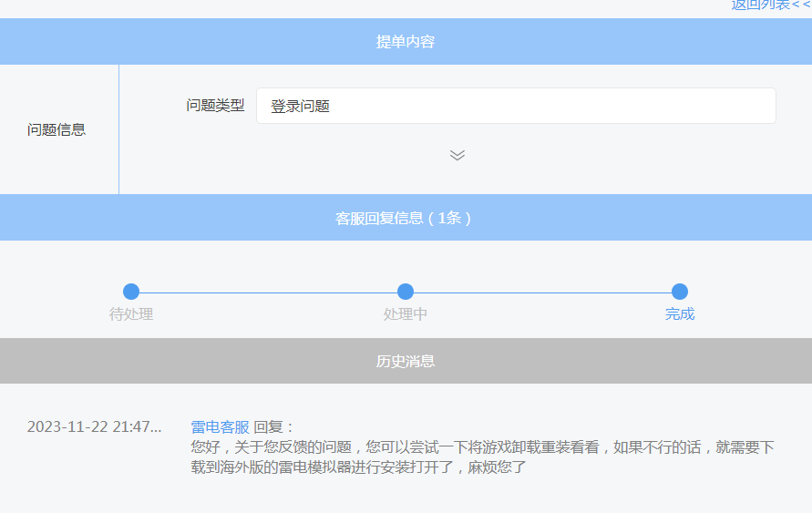Viewport: 812px width, 513px height.
Task: Click progress line between 待处理 and 处理中
Action: [269, 292]
